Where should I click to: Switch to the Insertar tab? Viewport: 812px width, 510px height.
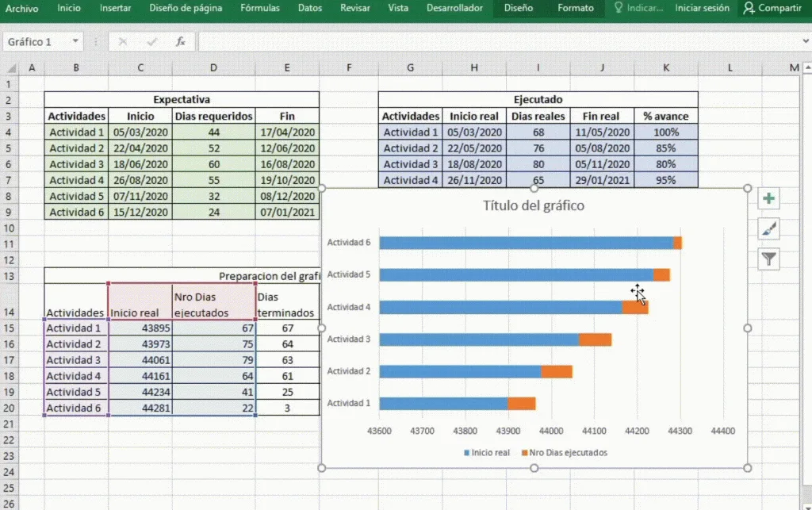[x=115, y=8]
